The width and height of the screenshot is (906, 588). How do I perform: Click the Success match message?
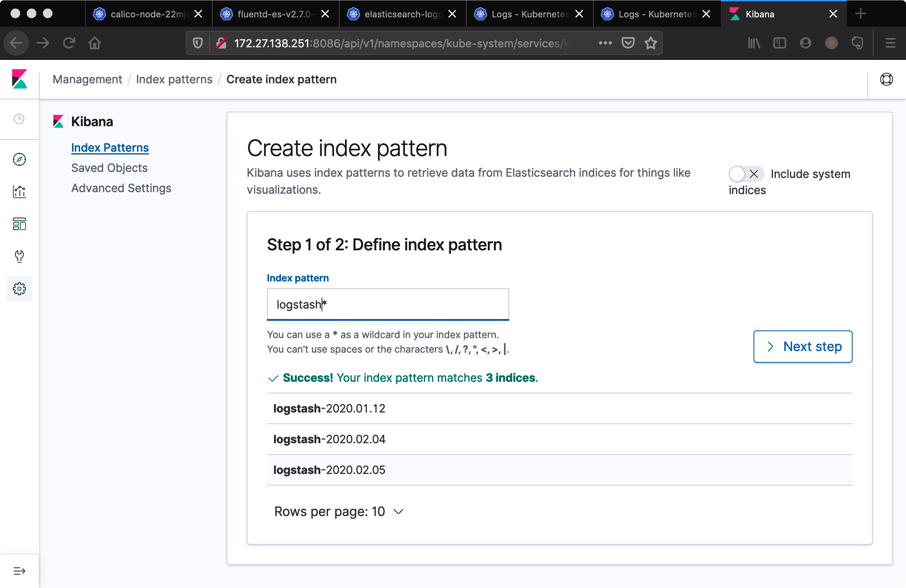click(403, 378)
